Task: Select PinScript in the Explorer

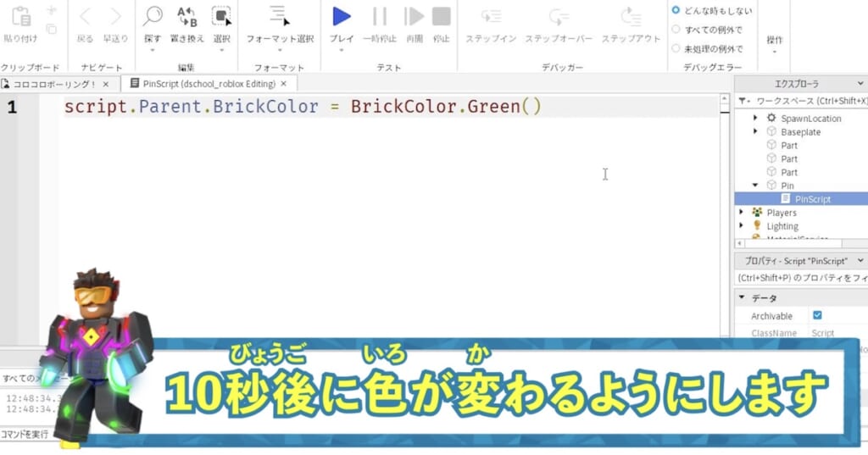Action: tap(813, 199)
